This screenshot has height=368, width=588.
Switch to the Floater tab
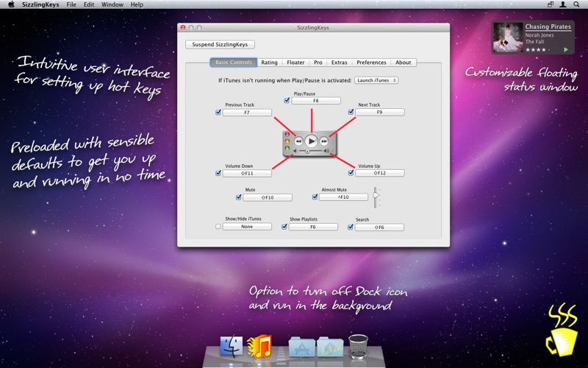pyautogui.click(x=295, y=63)
